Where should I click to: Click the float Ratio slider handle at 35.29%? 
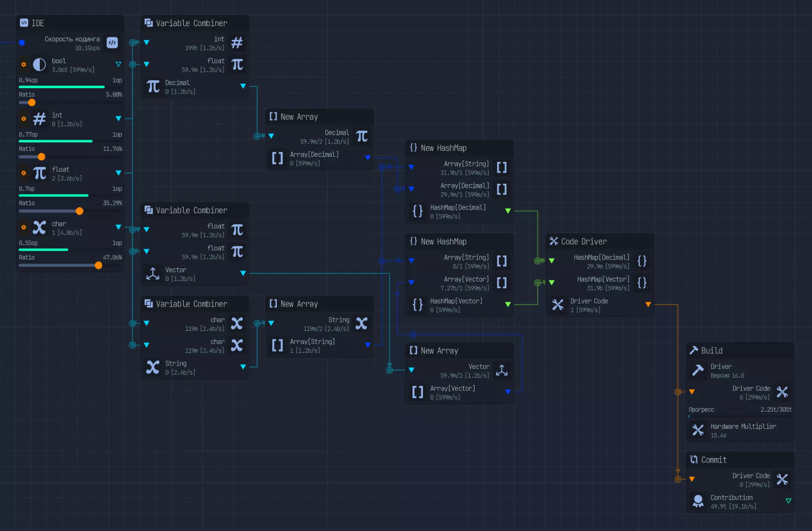80,211
